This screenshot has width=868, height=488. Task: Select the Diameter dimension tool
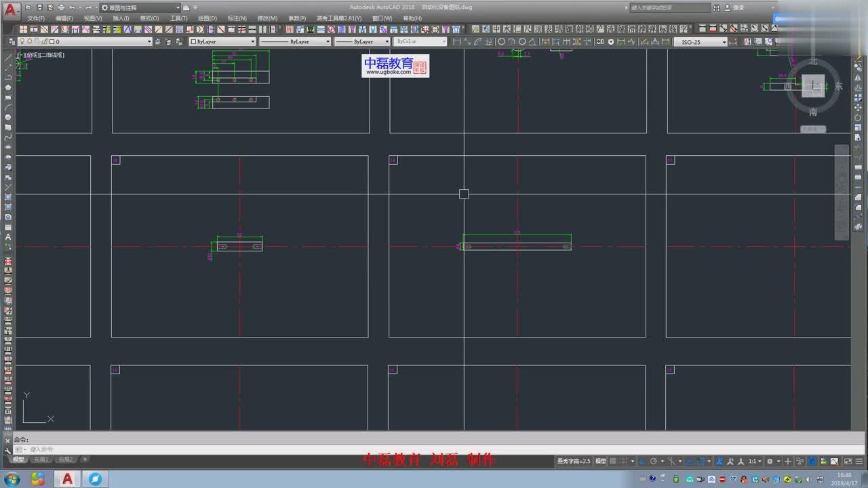click(x=522, y=41)
